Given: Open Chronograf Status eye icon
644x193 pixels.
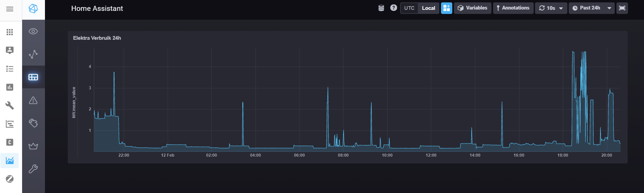Looking at the screenshot, I should (33, 31).
